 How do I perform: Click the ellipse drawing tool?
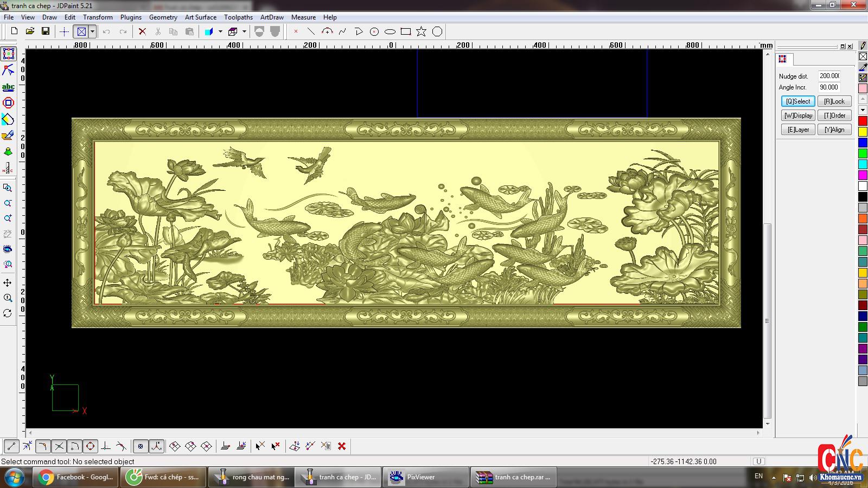(x=390, y=31)
